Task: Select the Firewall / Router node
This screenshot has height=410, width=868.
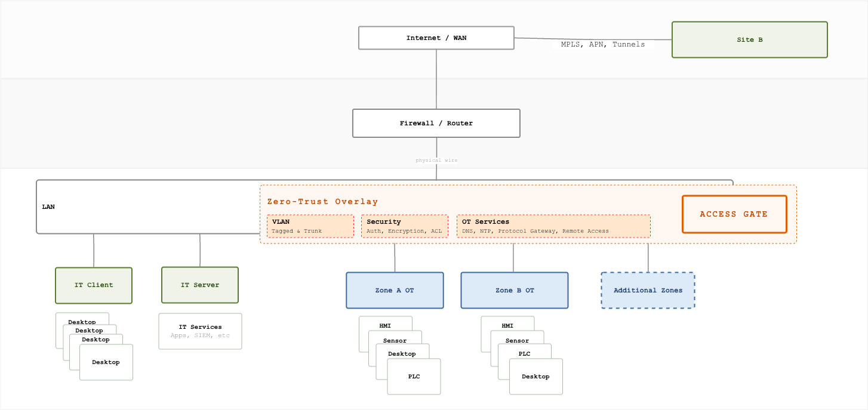Action: click(x=436, y=123)
